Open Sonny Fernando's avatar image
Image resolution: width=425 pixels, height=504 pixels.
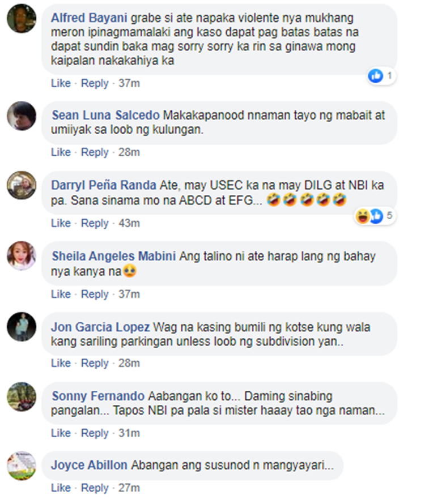22,396
